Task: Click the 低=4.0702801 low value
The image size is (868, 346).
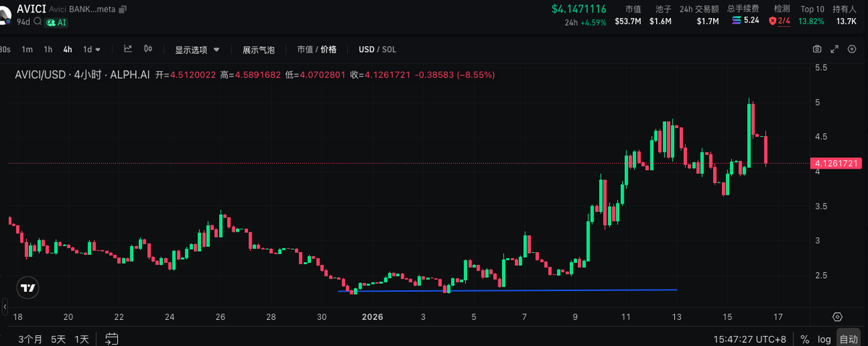Action: [x=316, y=75]
